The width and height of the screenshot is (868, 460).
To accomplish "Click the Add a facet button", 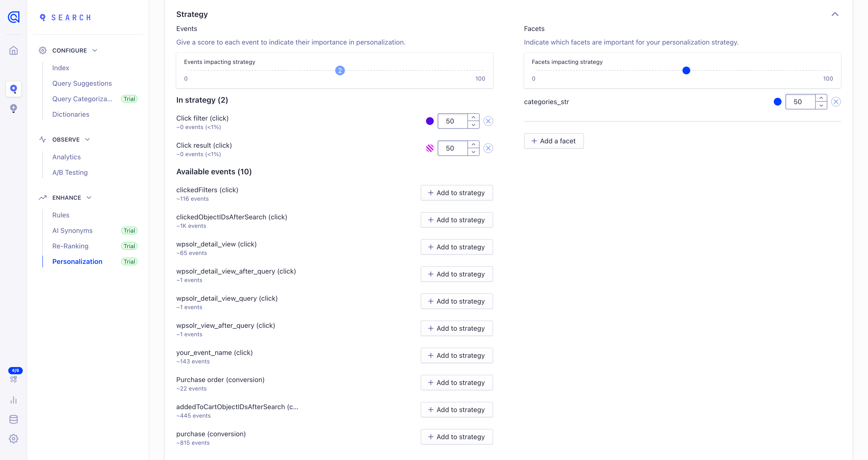I will (x=554, y=141).
